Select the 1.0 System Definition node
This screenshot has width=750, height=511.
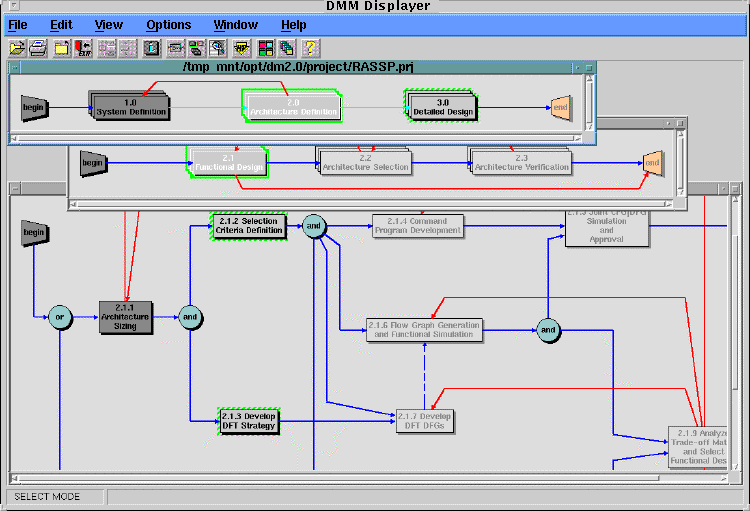point(131,107)
